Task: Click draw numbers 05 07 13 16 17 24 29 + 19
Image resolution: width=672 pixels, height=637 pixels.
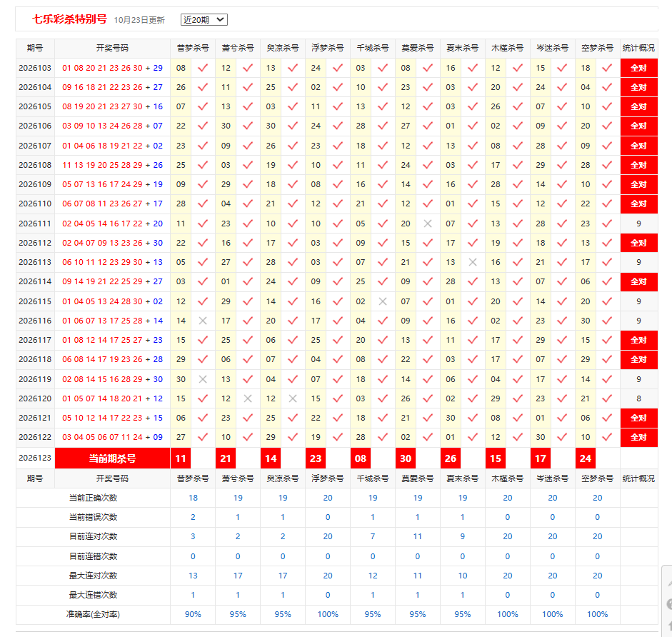Action: (112, 184)
